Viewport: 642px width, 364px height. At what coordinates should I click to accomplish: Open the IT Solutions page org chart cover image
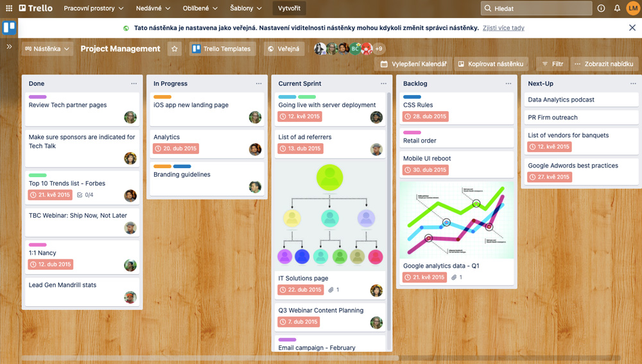pyautogui.click(x=330, y=215)
